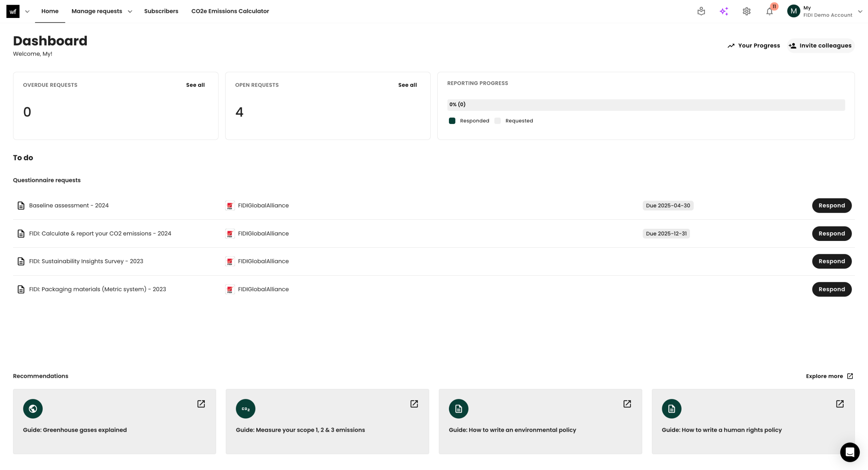This screenshot has height=470, width=868.
Task: Open the notifications bell icon
Action: [x=769, y=12]
